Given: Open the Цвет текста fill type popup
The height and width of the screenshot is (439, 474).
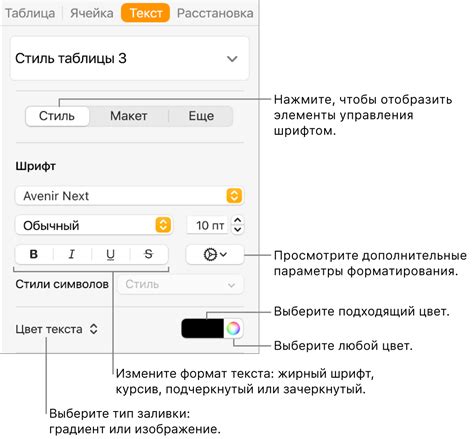Looking at the screenshot, I should click(57, 329).
